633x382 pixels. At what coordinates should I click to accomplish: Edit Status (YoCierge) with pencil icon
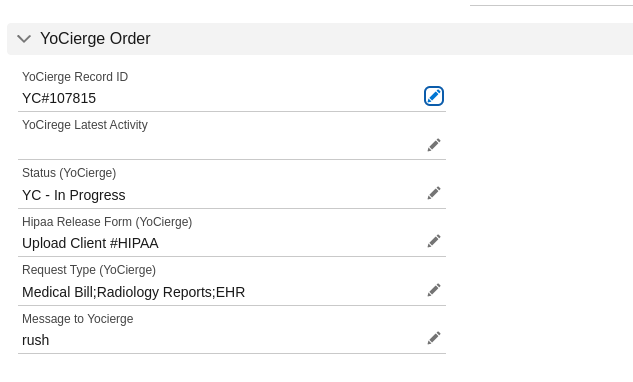pos(434,193)
